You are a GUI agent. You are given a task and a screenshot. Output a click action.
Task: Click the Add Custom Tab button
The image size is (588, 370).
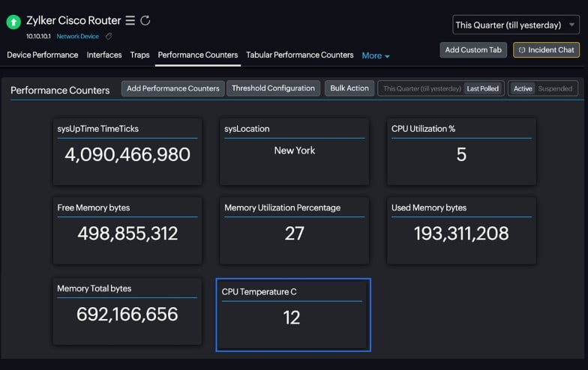pos(473,49)
